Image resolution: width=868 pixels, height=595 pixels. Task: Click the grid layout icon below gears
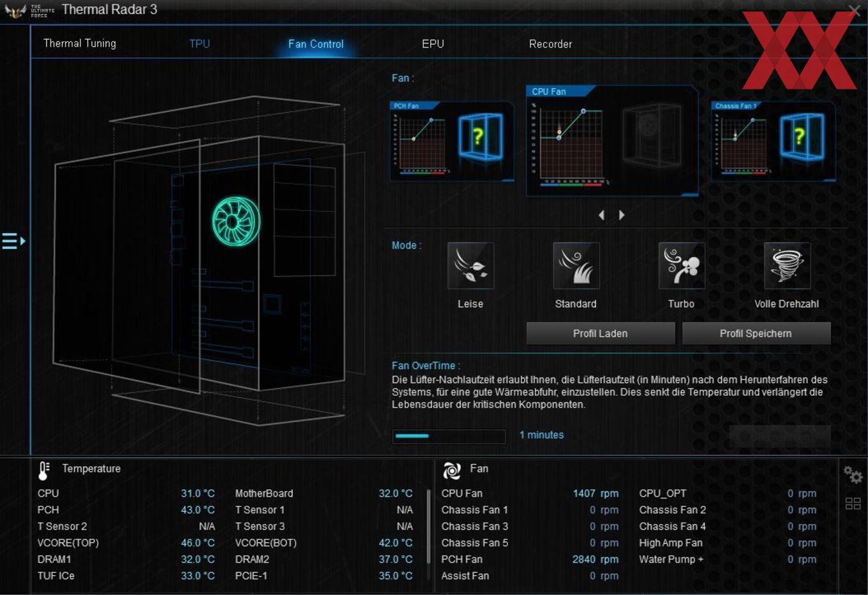tap(853, 504)
